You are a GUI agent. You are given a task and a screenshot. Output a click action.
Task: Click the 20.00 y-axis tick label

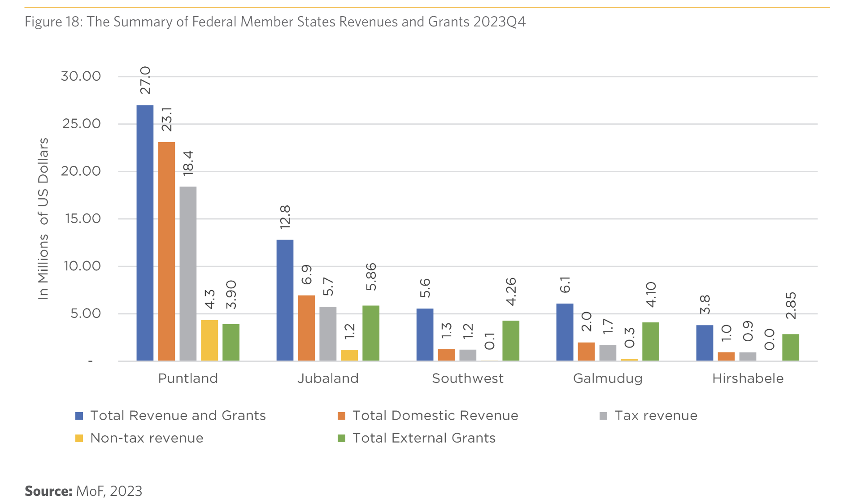[81, 171]
